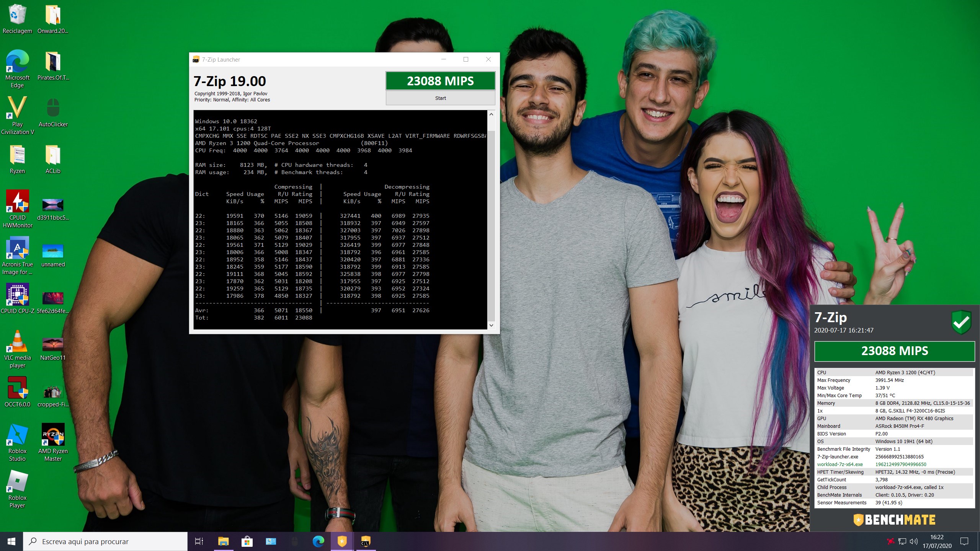Select the HPET Timer/Skewing row
Screen dimensions: 980x551
click(x=895, y=472)
